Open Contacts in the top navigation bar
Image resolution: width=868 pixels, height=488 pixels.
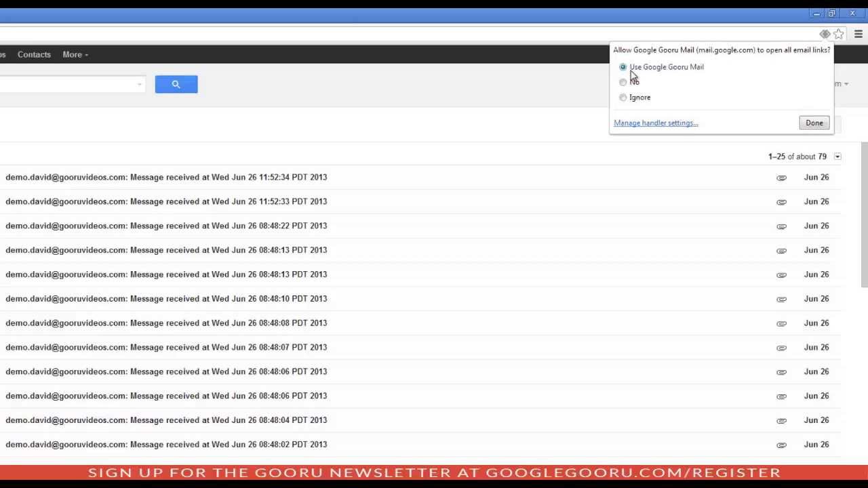click(x=34, y=55)
